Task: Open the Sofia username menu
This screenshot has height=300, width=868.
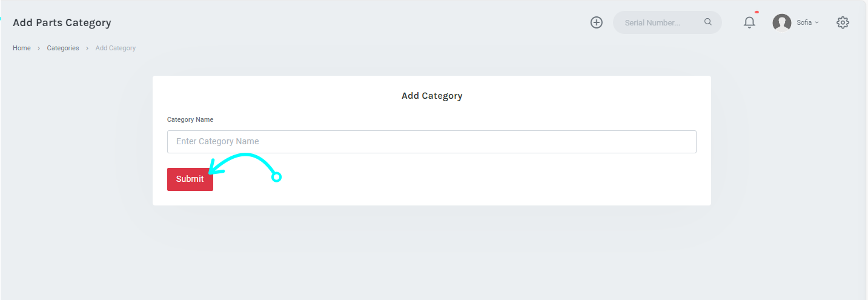Action: click(x=804, y=22)
